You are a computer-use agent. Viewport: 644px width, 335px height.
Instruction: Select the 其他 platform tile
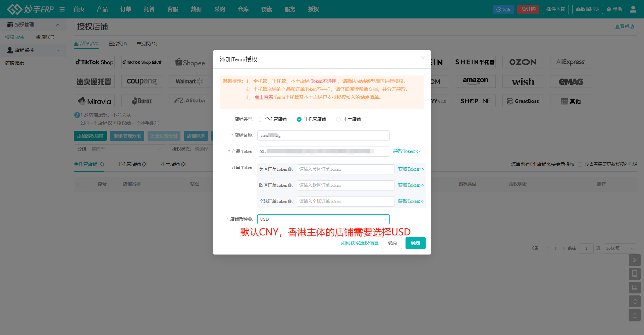(x=571, y=101)
